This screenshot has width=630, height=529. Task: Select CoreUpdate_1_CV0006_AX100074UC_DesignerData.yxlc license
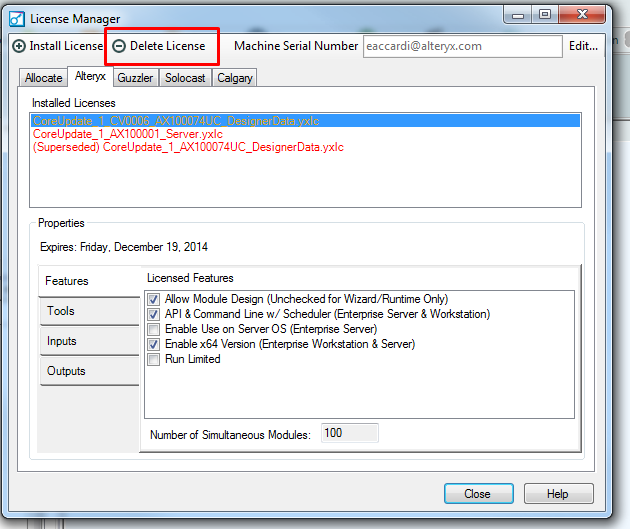[305, 121]
